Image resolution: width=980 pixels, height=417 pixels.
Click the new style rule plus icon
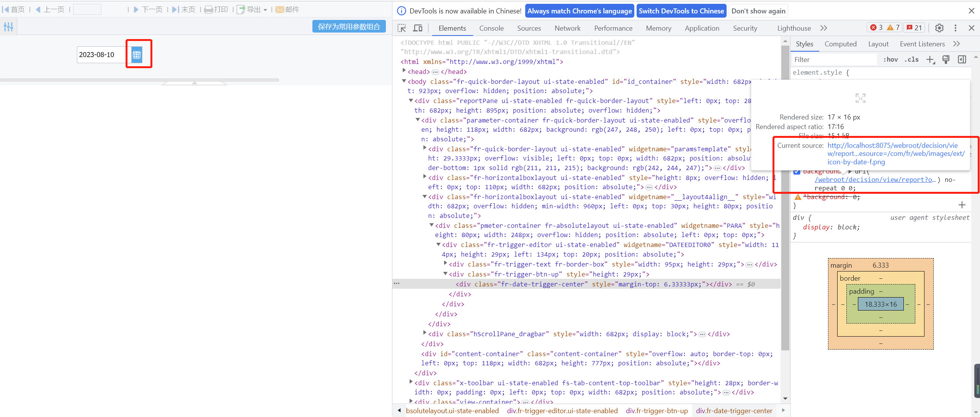click(930, 60)
